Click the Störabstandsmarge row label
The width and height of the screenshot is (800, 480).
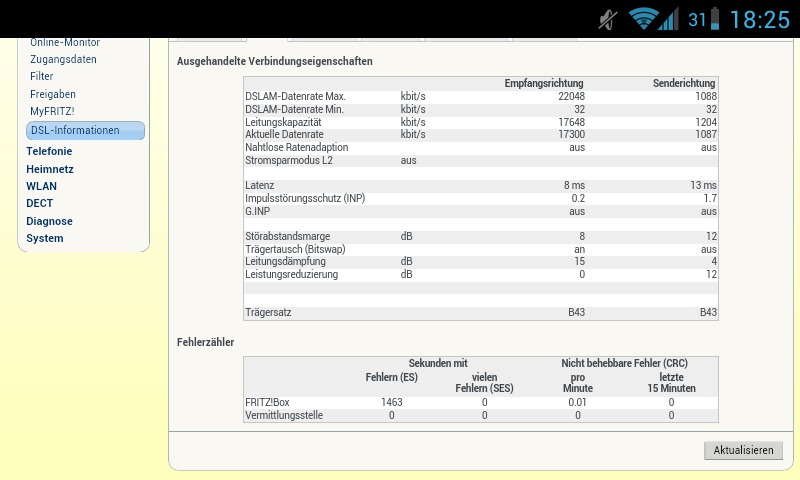pos(287,236)
